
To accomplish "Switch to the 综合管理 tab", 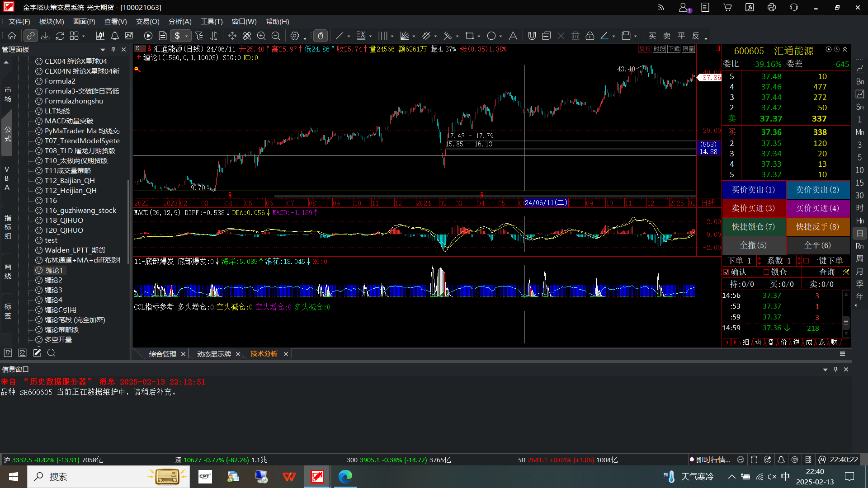I will pos(162,354).
